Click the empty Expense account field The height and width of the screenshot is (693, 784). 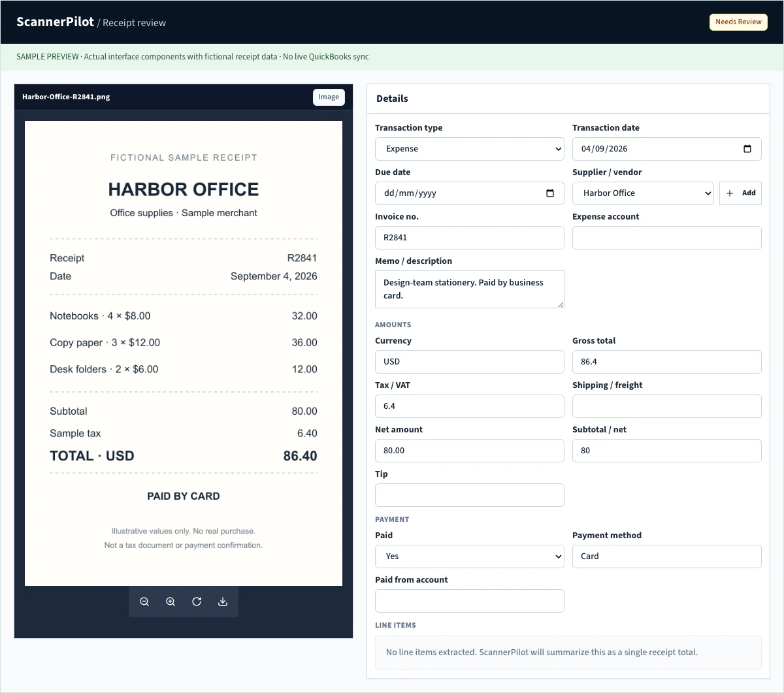coord(667,238)
